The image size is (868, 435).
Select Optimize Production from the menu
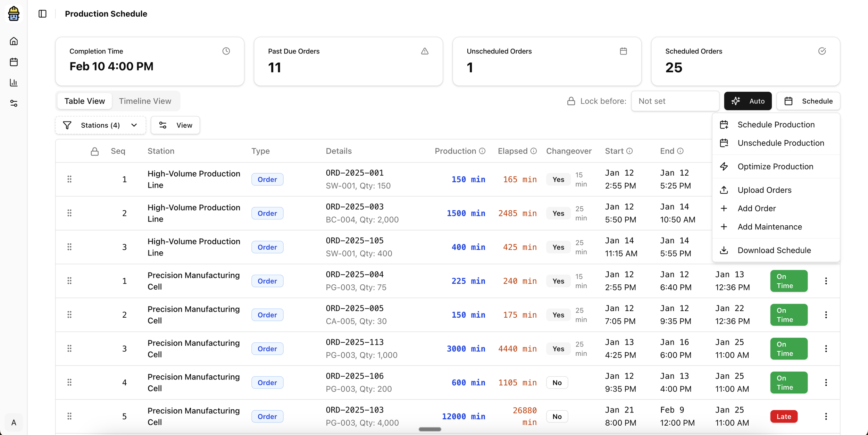tap(776, 166)
